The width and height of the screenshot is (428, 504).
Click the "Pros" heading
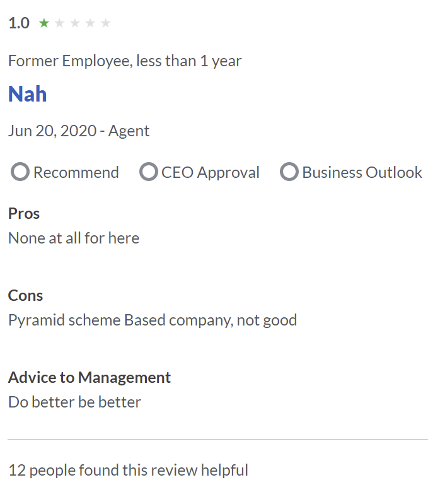pyautogui.click(x=24, y=213)
